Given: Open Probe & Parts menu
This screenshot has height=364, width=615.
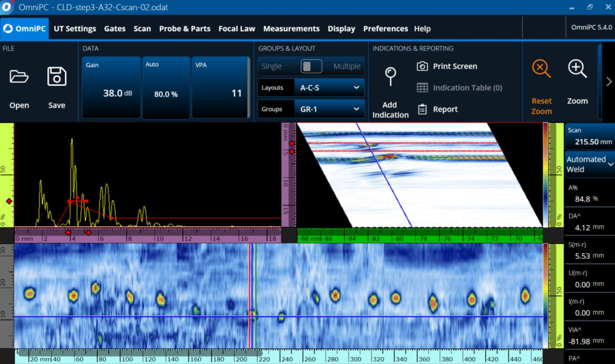Looking at the screenshot, I should coord(184,28).
